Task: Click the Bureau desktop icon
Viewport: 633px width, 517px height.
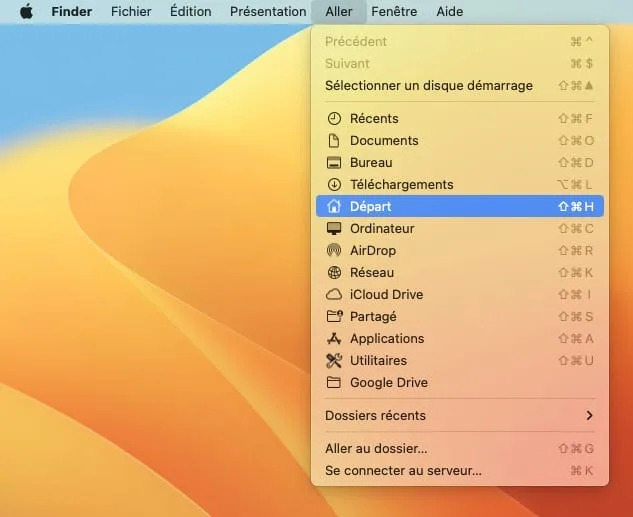Action: (334, 163)
